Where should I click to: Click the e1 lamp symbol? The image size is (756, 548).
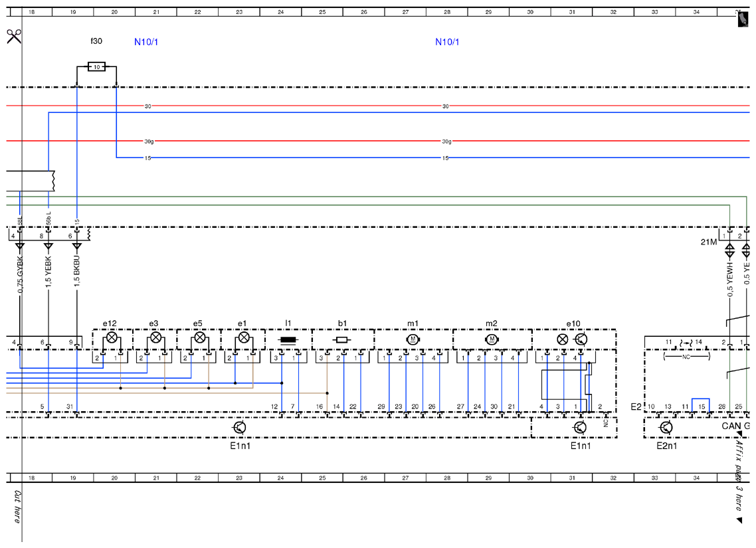click(x=244, y=337)
